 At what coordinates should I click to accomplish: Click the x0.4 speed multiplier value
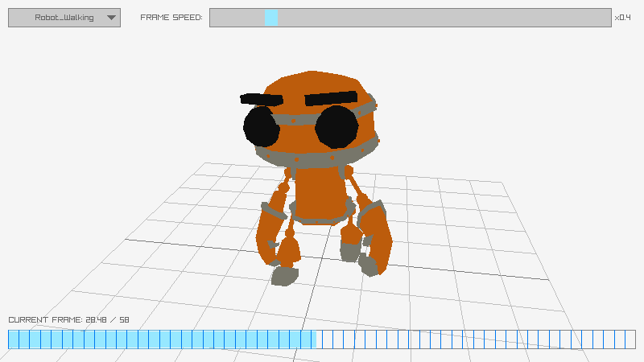622,18
